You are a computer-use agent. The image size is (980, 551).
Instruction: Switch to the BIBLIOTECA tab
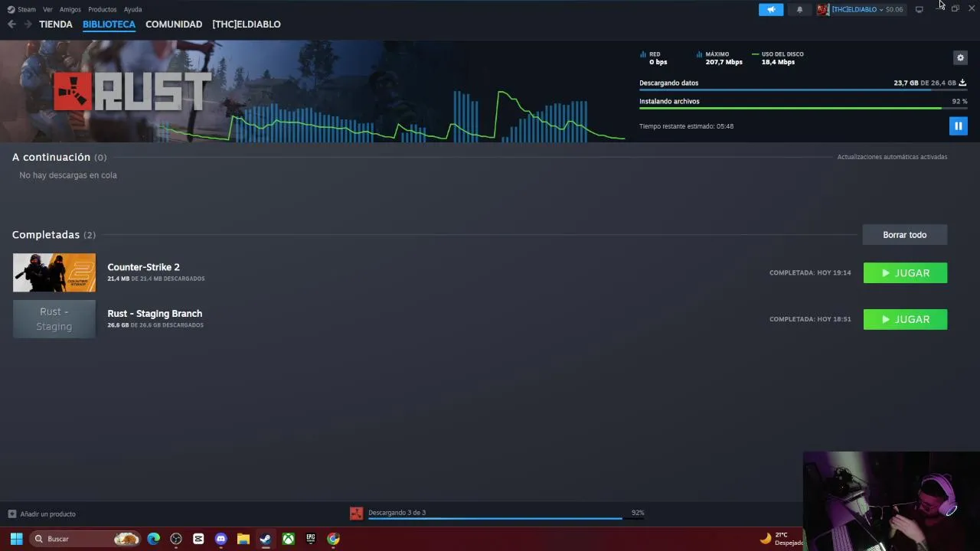[x=109, y=24]
